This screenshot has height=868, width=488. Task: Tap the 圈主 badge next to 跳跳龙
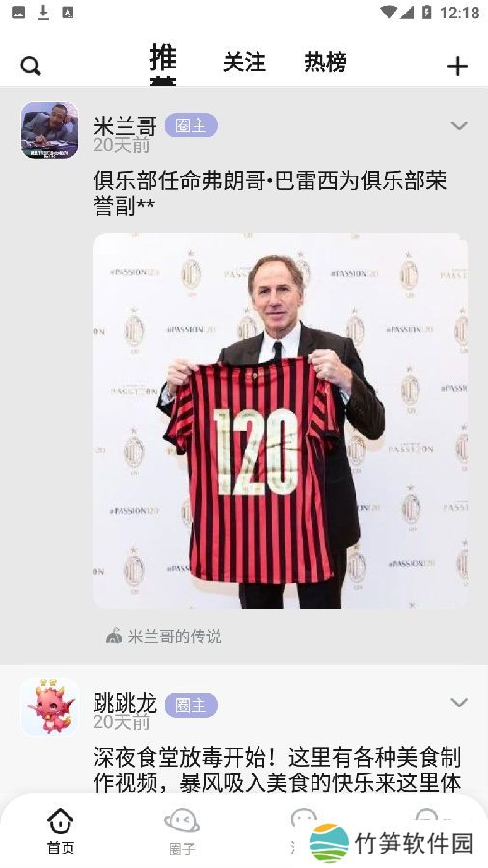(x=191, y=705)
